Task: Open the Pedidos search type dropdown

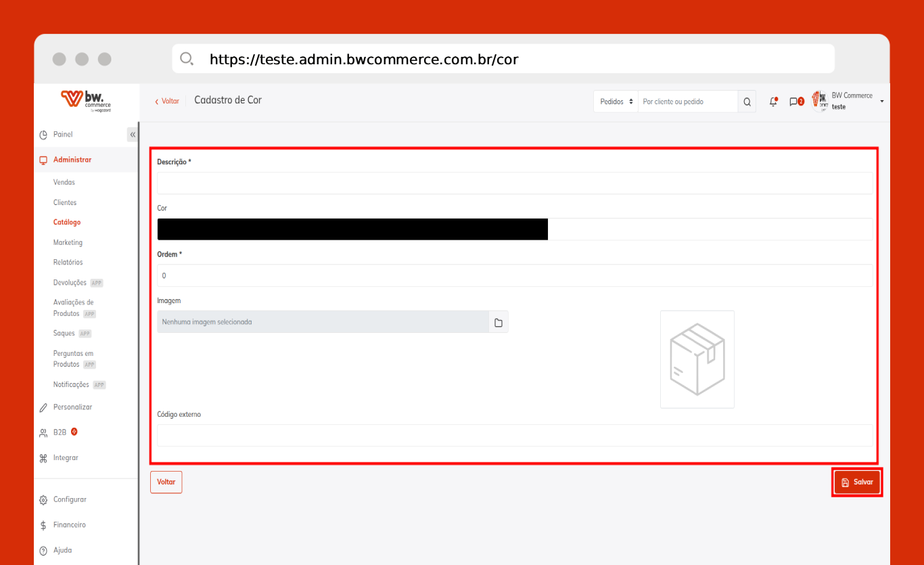Action: pos(616,101)
